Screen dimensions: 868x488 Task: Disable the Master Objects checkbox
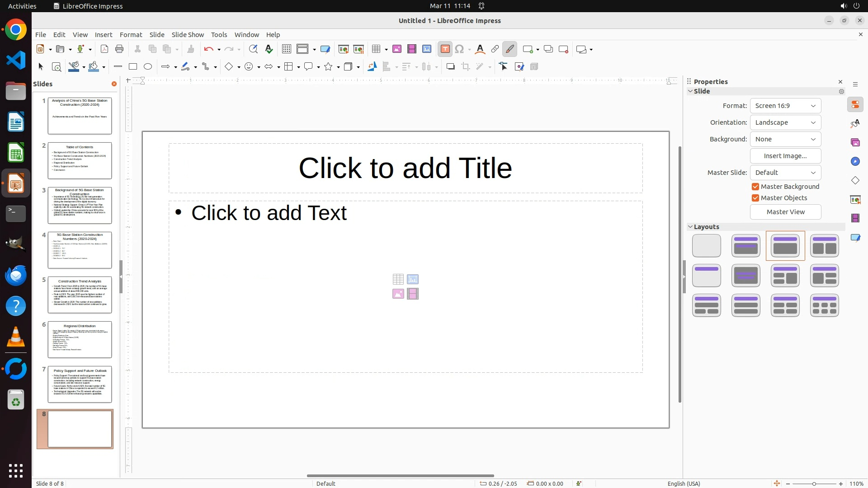(x=755, y=198)
